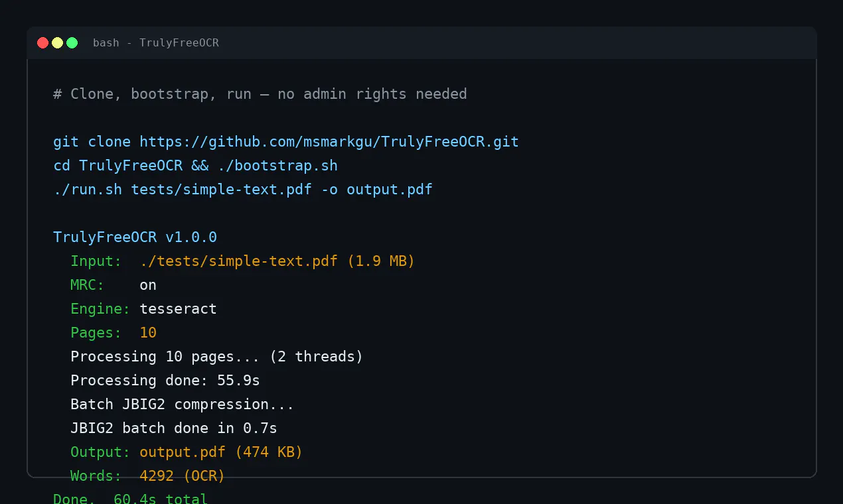Click the './tests/simple-text.pdf (1.9 MB)' input path
The width and height of the screenshot is (843, 504).
point(277,261)
